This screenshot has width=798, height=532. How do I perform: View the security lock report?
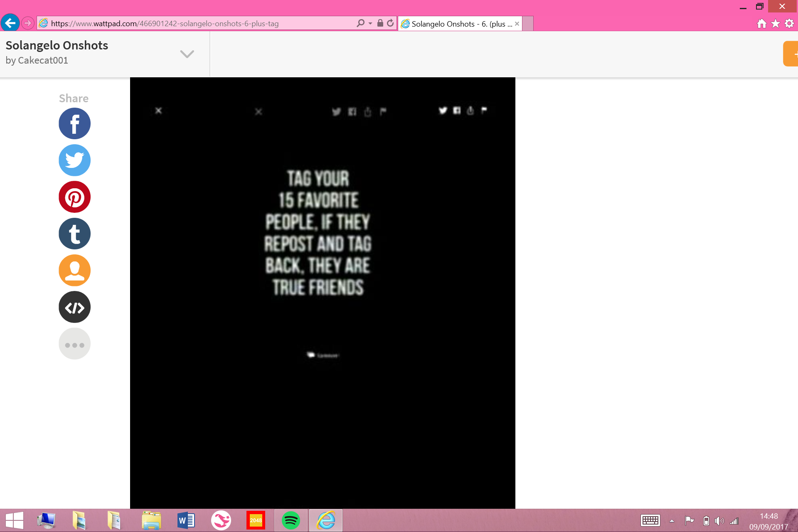point(380,23)
